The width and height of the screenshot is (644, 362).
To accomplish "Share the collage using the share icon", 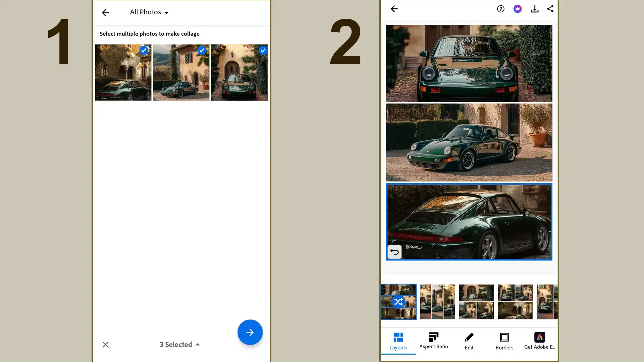I will point(550,9).
